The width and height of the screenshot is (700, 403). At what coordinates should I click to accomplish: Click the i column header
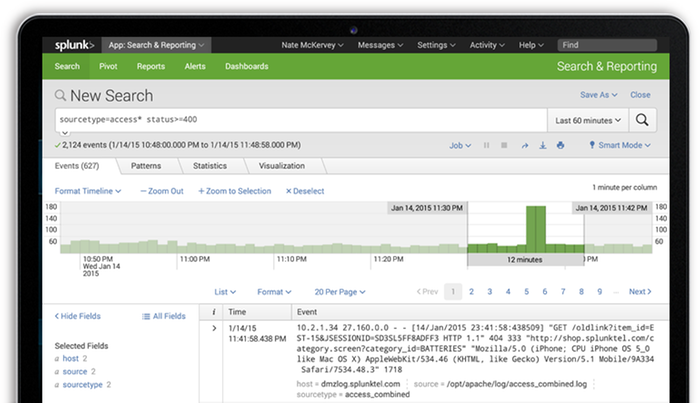(214, 312)
